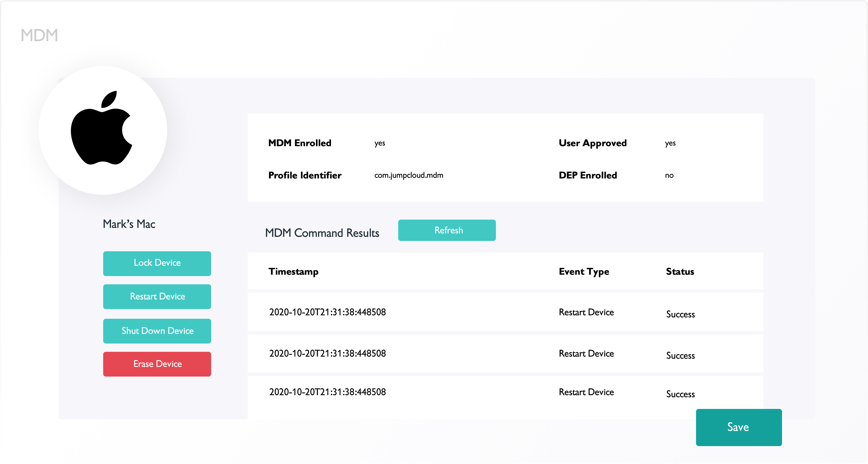Click the MDM Enrolled label
This screenshot has height=464, width=868.
click(300, 143)
